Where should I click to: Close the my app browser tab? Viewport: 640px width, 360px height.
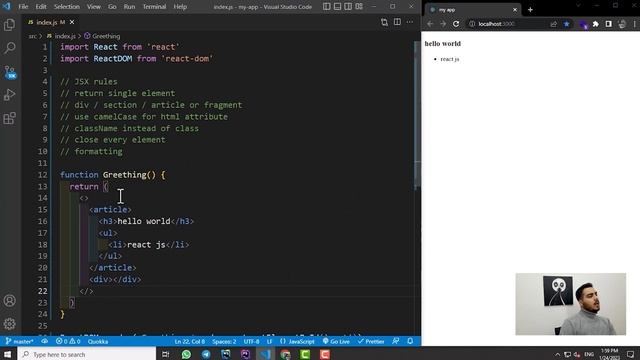pos(515,9)
